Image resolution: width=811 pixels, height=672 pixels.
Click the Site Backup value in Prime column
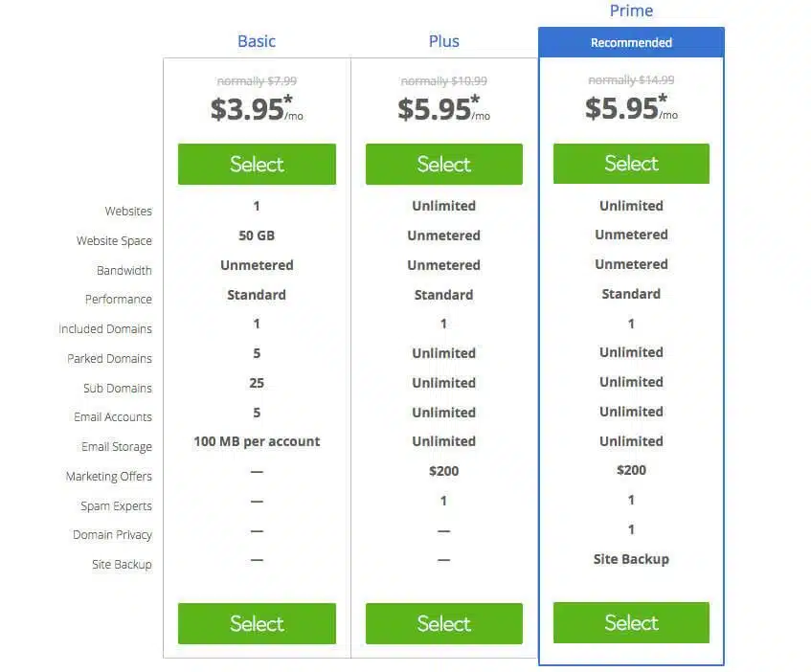pyautogui.click(x=631, y=559)
